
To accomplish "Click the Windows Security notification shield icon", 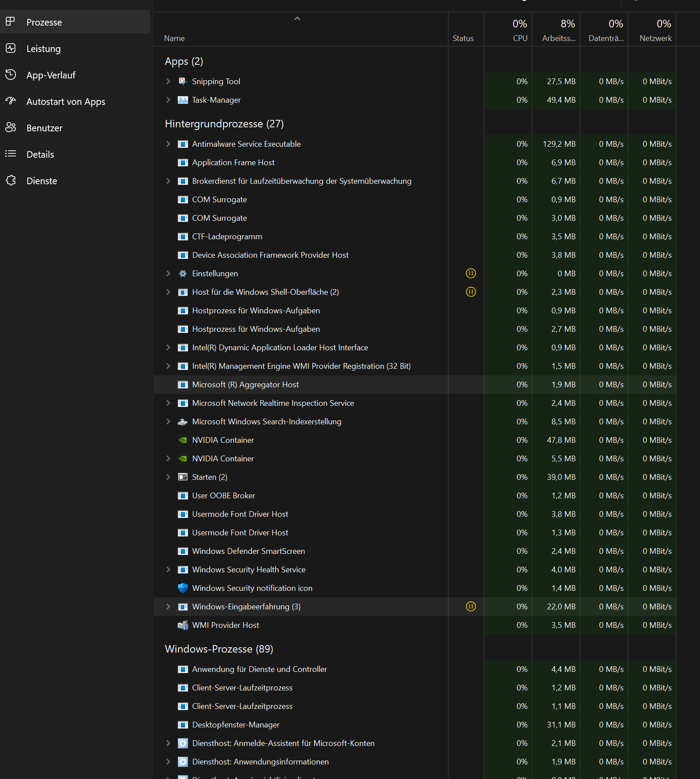I will pyautogui.click(x=182, y=588).
